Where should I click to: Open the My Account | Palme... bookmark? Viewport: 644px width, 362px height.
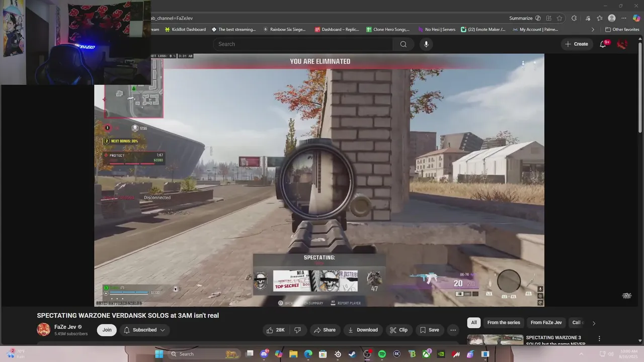tap(535, 30)
